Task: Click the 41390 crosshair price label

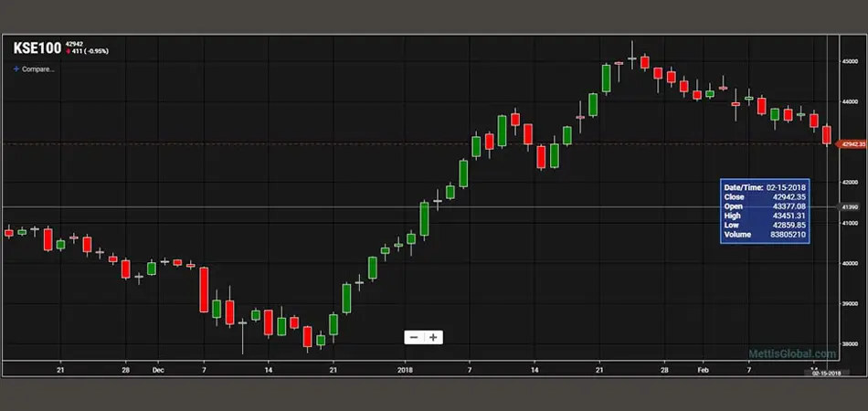Action: [850, 207]
